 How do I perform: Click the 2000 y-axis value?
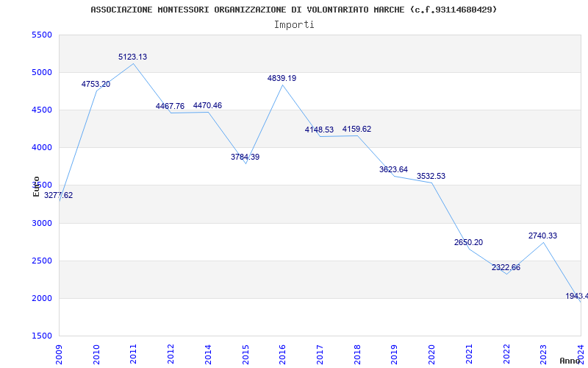pyautogui.click(x=42, y=299)
